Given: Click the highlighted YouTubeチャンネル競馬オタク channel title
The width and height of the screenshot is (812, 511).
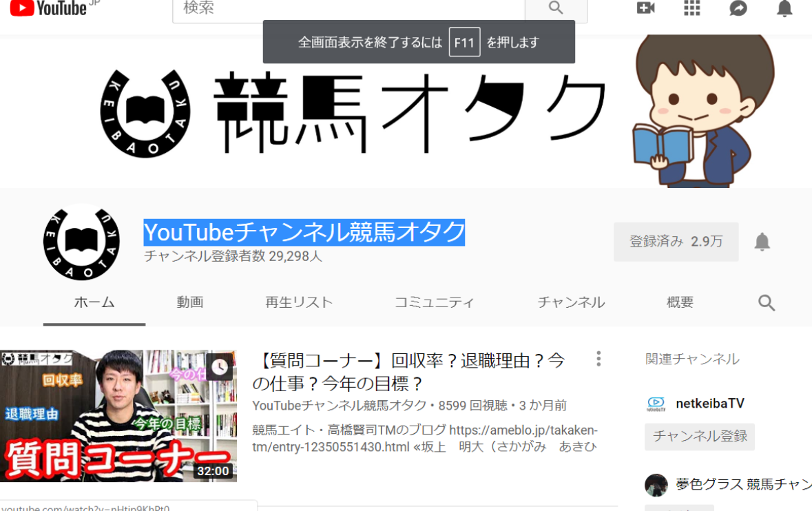Looking at the screenshot, I should [x=304, y=232].
